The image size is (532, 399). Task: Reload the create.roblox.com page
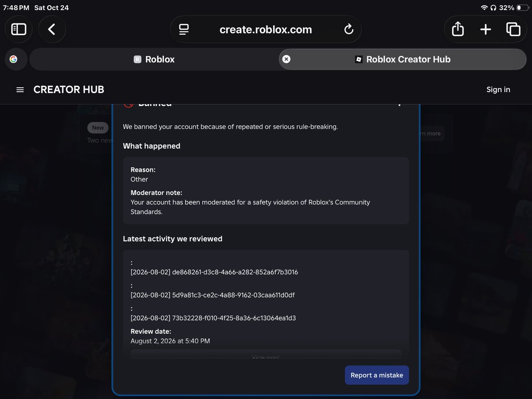click(348, 30)
